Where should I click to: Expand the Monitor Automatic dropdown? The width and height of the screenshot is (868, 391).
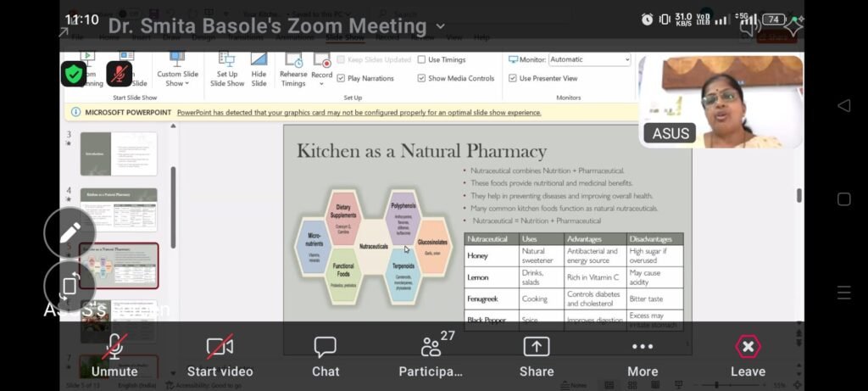(x=626, y=60)
